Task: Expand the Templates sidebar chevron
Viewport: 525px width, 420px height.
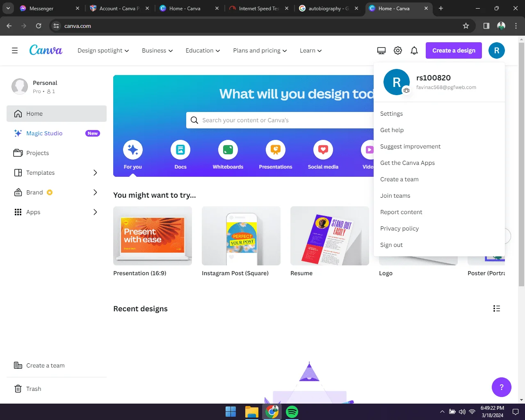Action: 95,173
